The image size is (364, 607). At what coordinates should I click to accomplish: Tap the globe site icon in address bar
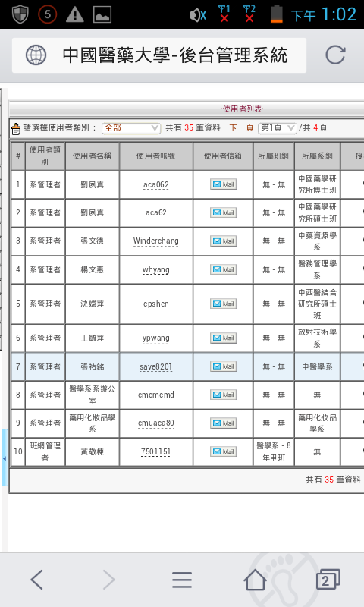click(36, 55)
